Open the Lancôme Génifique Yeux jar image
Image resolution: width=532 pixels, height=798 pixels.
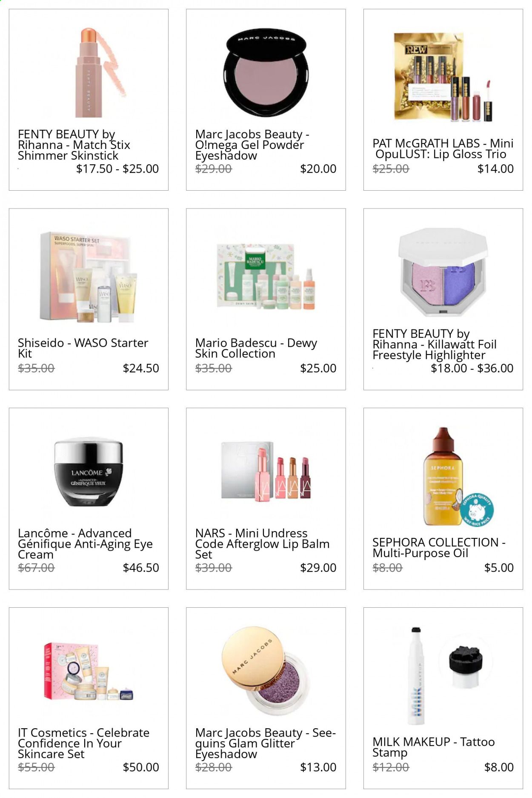click(x=89, y=472)
